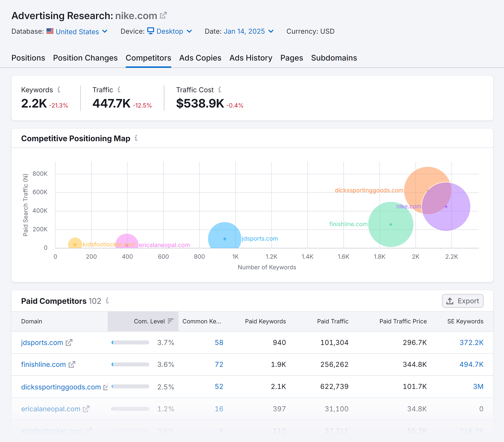Click the yellow kidsfootlocker.com bubble
The width and height of the screenshot is (504, 442).
(x=75, y=243)
